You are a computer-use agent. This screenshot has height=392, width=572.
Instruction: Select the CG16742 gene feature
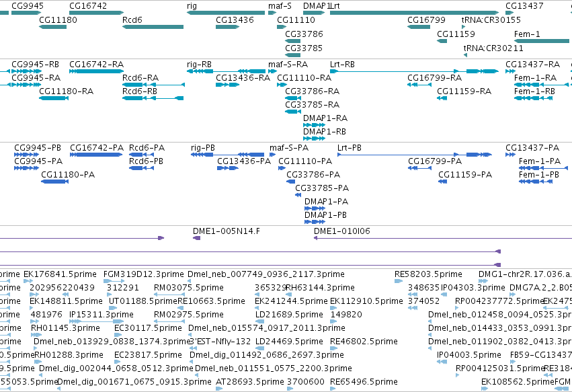click(x=96, y=13)
